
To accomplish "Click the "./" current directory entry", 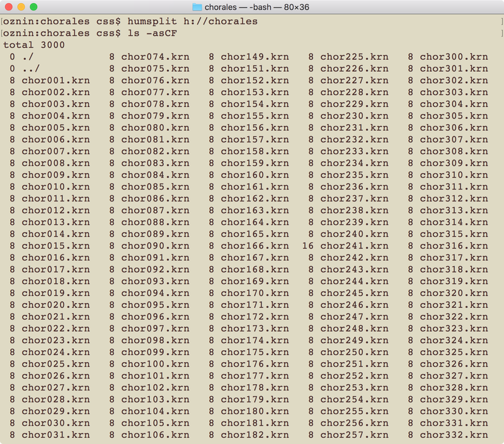I will (26, 57).
